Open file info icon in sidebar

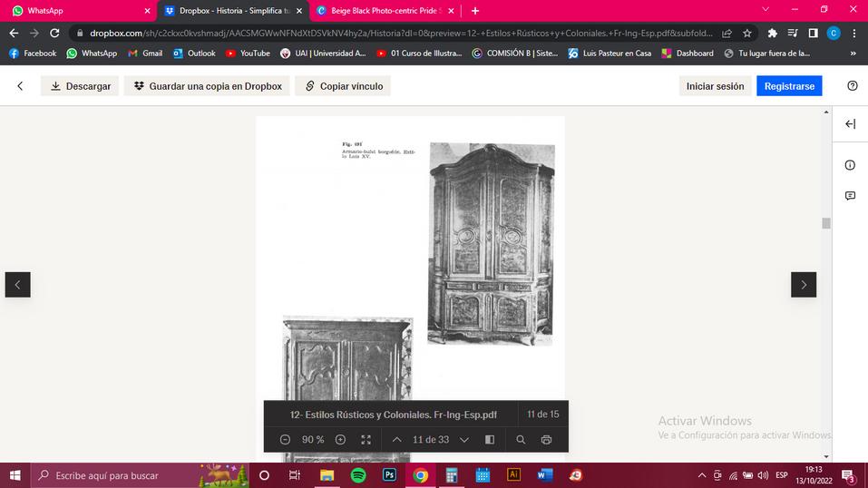click(850, 165)
